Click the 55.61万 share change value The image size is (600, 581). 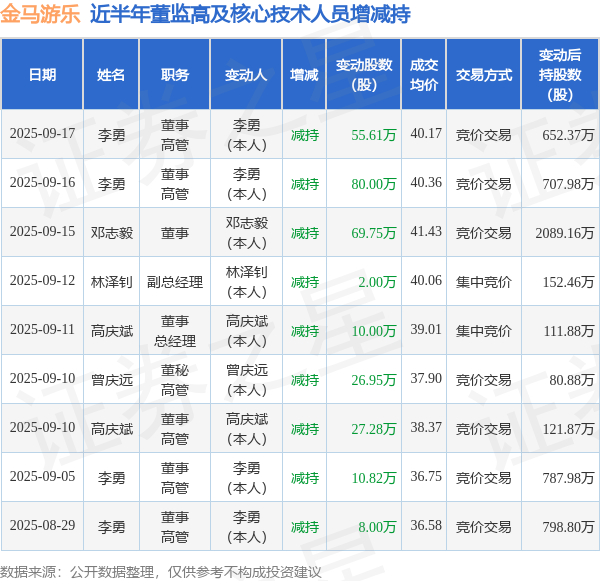(x=374, y=135)
